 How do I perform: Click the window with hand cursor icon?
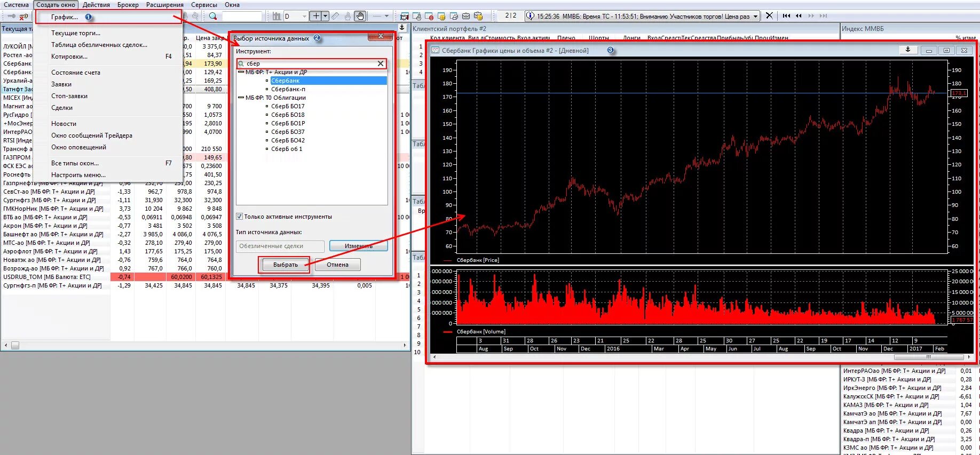coord(417,16)
